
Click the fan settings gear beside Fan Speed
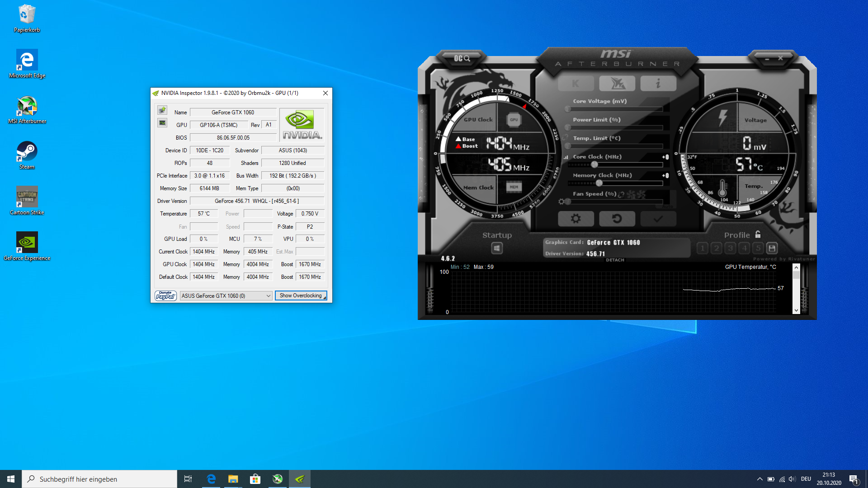pos(561,202)
